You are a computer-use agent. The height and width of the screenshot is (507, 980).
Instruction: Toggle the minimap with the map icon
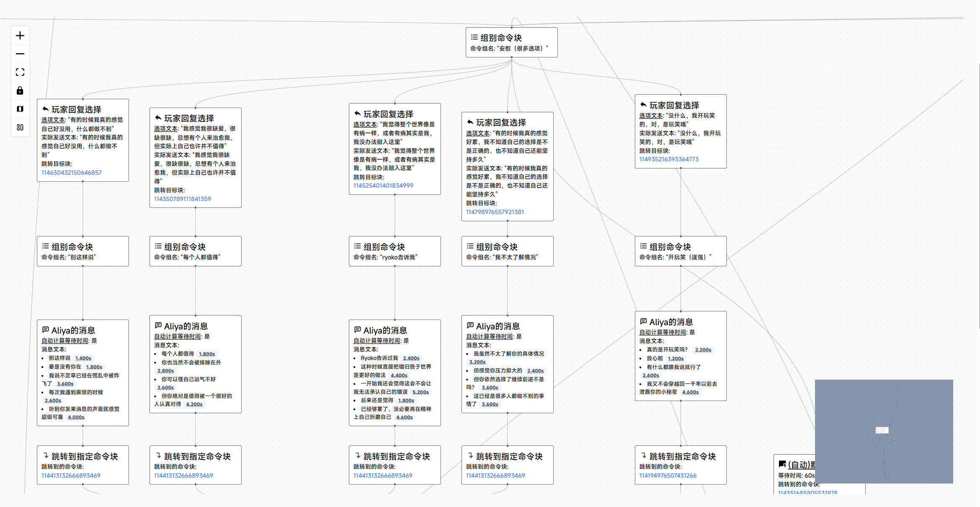point(20,109)
